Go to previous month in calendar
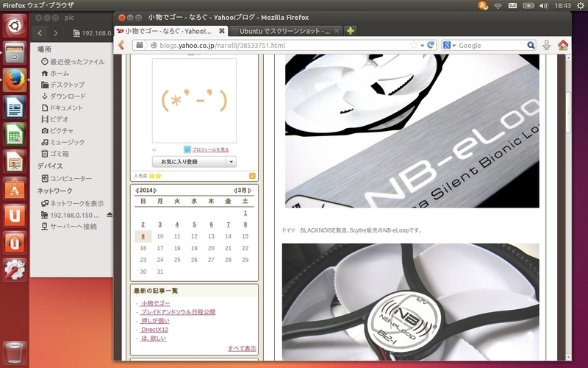This screenshot has width=588, height=368. click(234, 191)
